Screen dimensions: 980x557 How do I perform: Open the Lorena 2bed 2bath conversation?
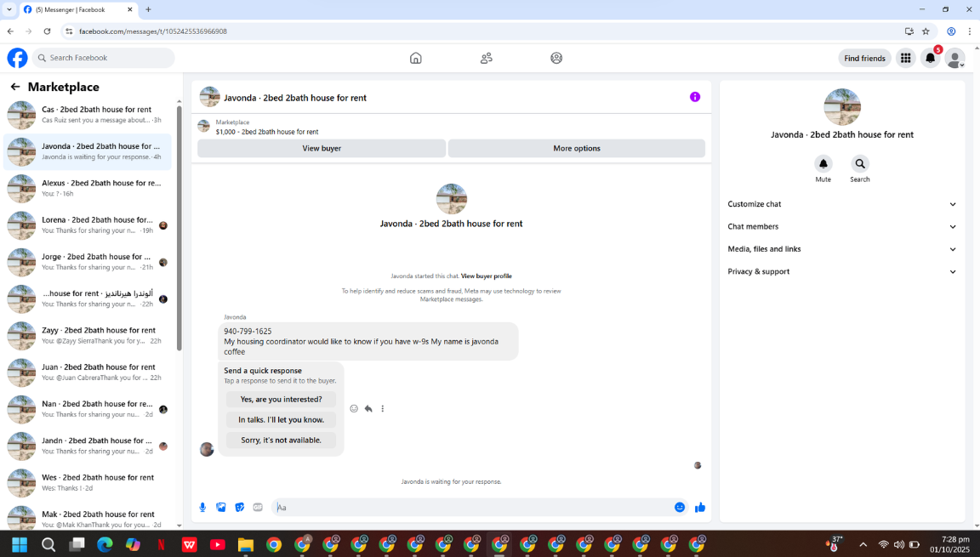88,225
